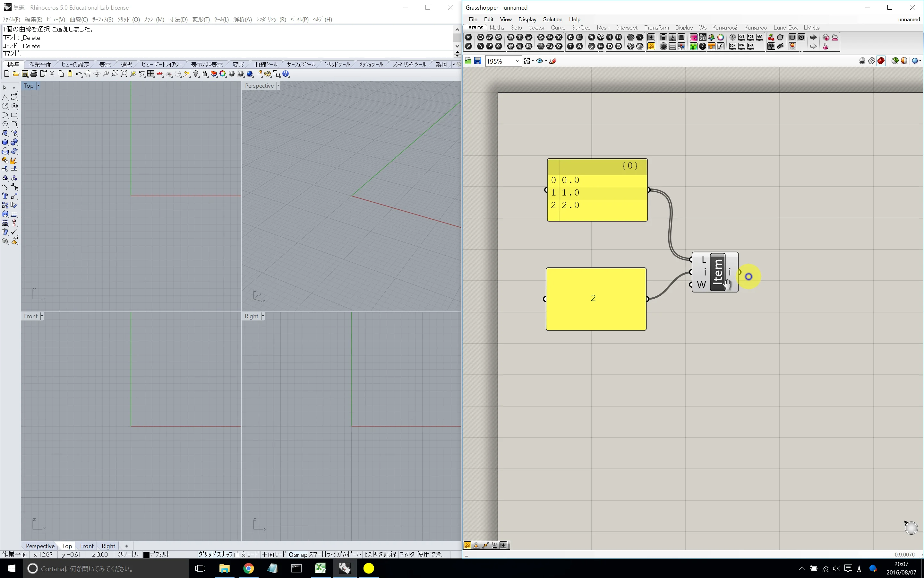Screen dimensions: 924x578
Task: Switch to the Kangaroo2 tab
Action: tap(724, 28)
